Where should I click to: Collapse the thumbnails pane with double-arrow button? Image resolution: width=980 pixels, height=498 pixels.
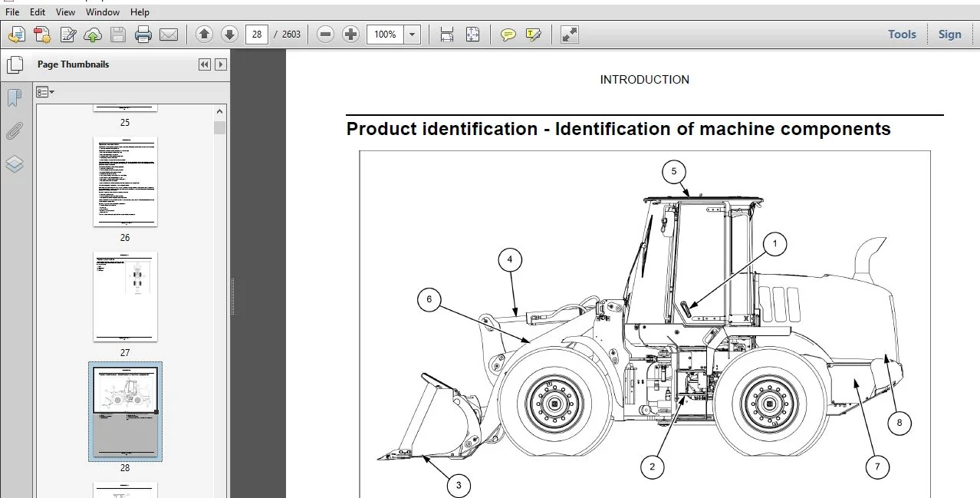205,64
